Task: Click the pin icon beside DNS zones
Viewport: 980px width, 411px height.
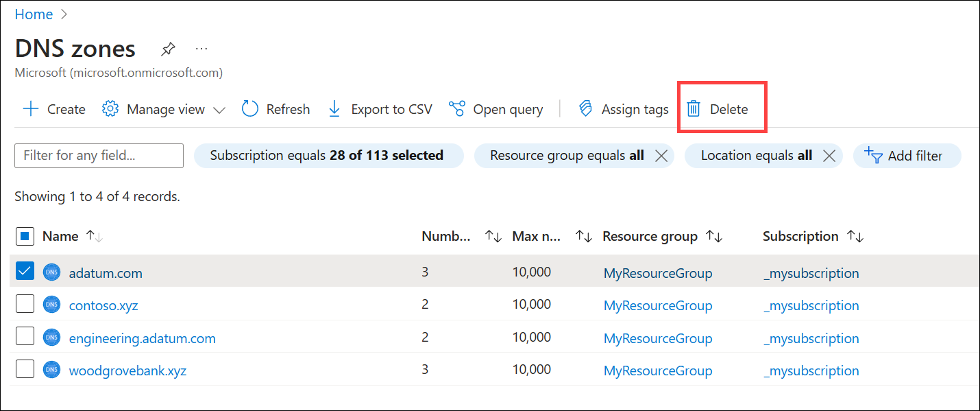Action: coord(168,49)
